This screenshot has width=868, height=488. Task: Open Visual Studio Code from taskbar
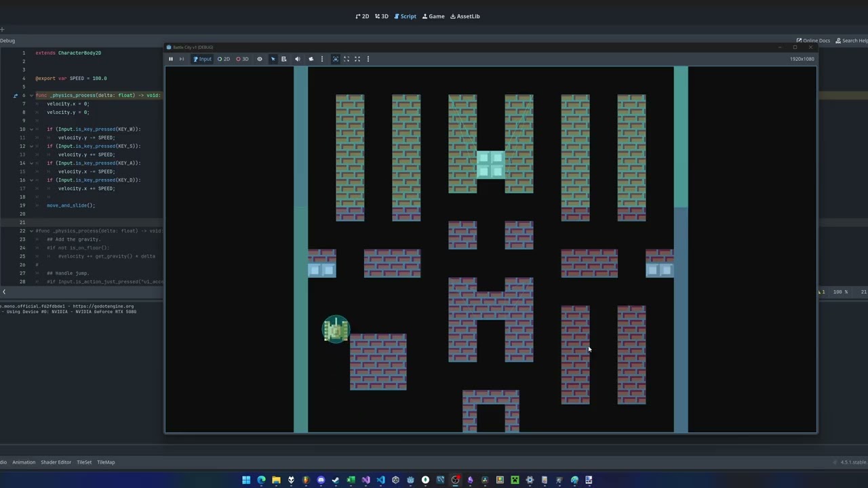pos(380,480)
